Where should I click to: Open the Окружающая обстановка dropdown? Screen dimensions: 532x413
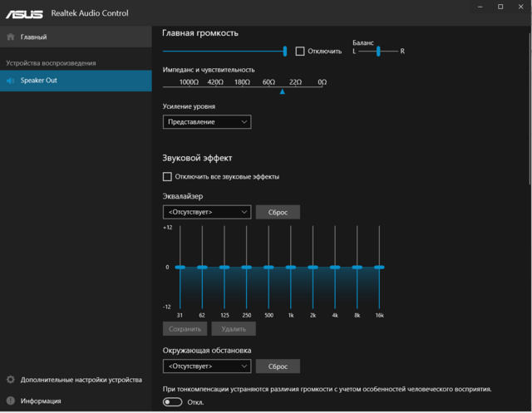click(207, 366)
